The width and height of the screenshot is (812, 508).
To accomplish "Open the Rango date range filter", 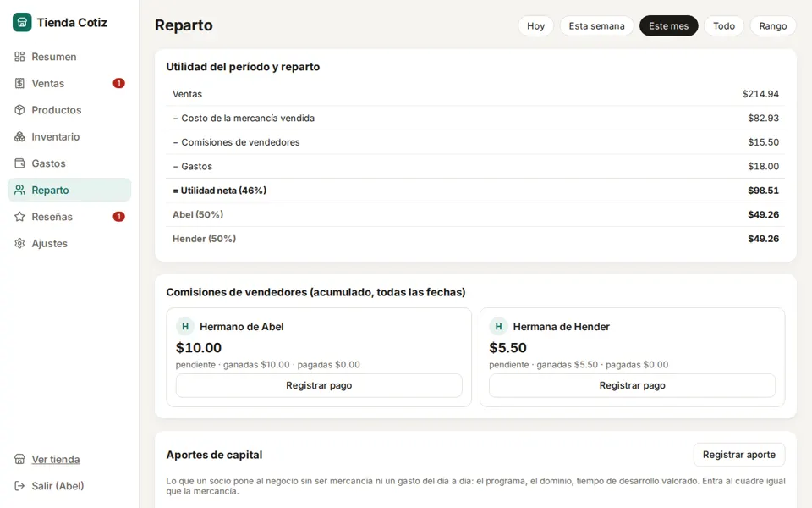I will pyautogui.click(x=772, y=26).
